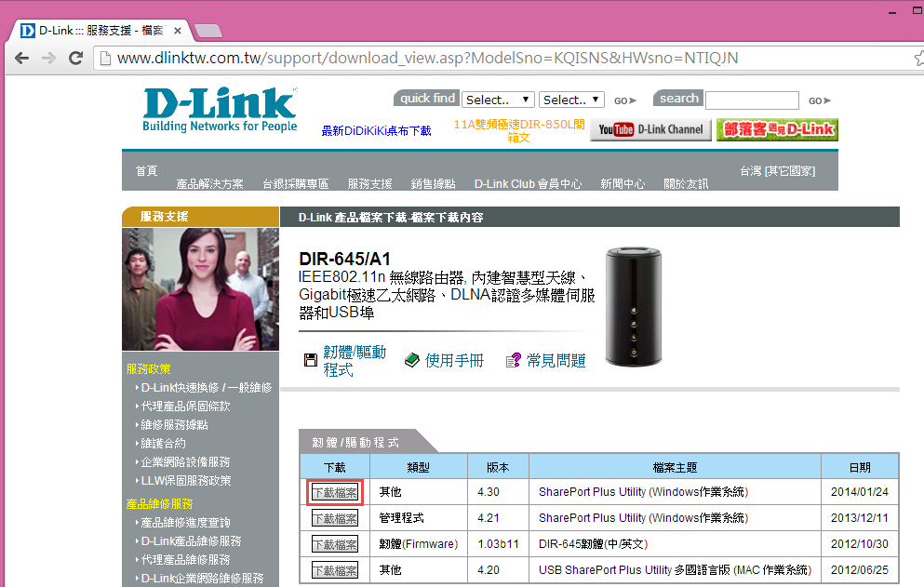Click sidebar link 代理產品維修服務
Screen dimensions: 924x587
coord(185,559)
